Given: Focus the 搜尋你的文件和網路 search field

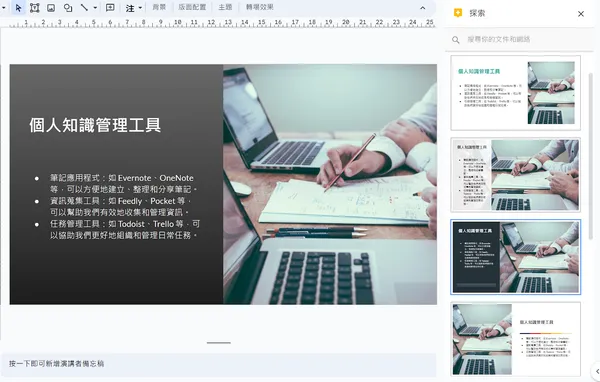Looking at the screenshot, I should coord(519,39).
